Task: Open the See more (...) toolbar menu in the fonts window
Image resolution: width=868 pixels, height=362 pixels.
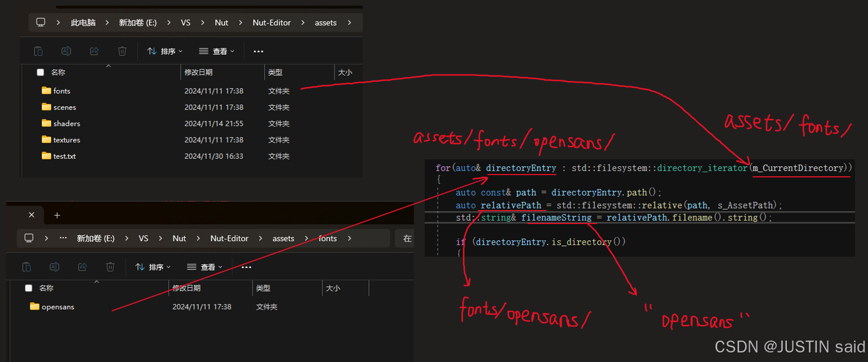Action: (246, 267)
